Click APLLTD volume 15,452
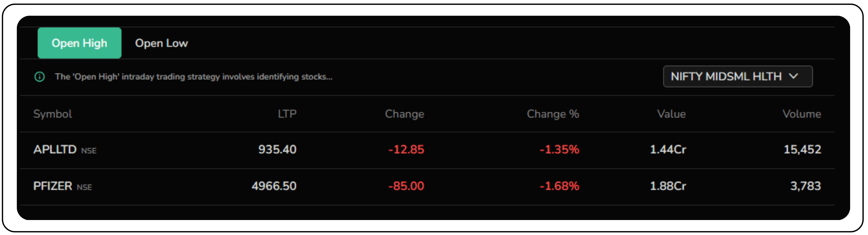 pos(802,149)
